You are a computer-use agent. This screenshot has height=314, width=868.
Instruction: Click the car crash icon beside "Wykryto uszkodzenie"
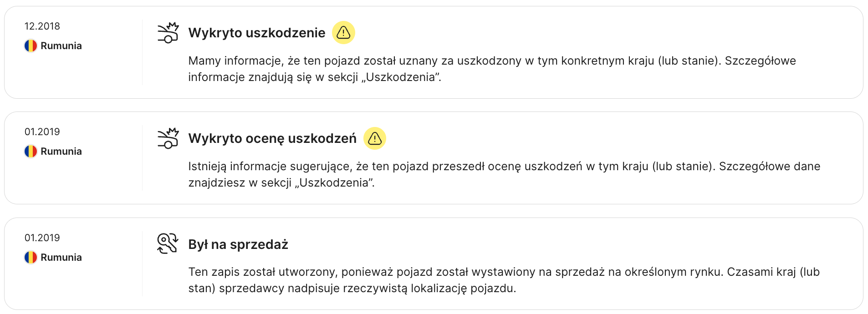tap(168, 33)
